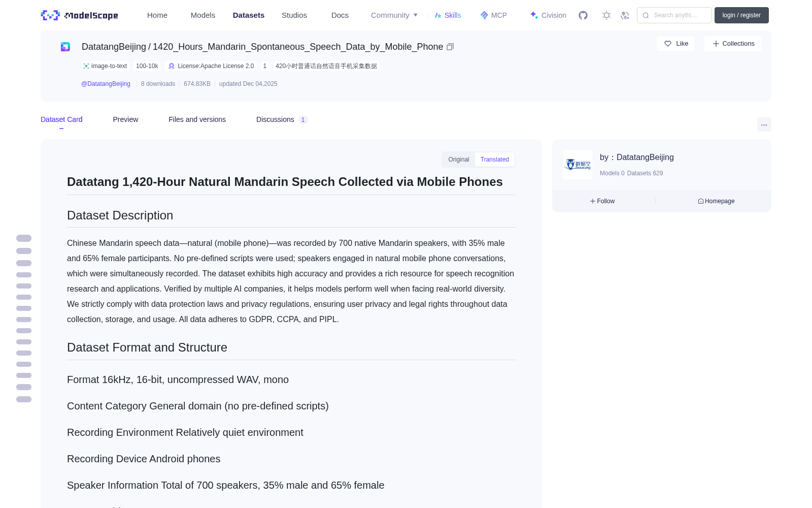Click the Datatang organization logo thumbnail

578,165
